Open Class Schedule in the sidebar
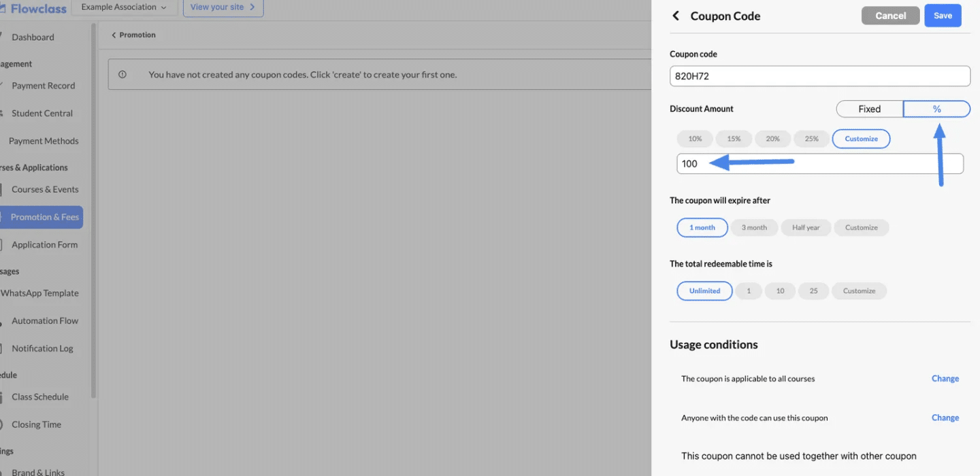The height and width of the screenshot is (476, 980). coord(40,397)
